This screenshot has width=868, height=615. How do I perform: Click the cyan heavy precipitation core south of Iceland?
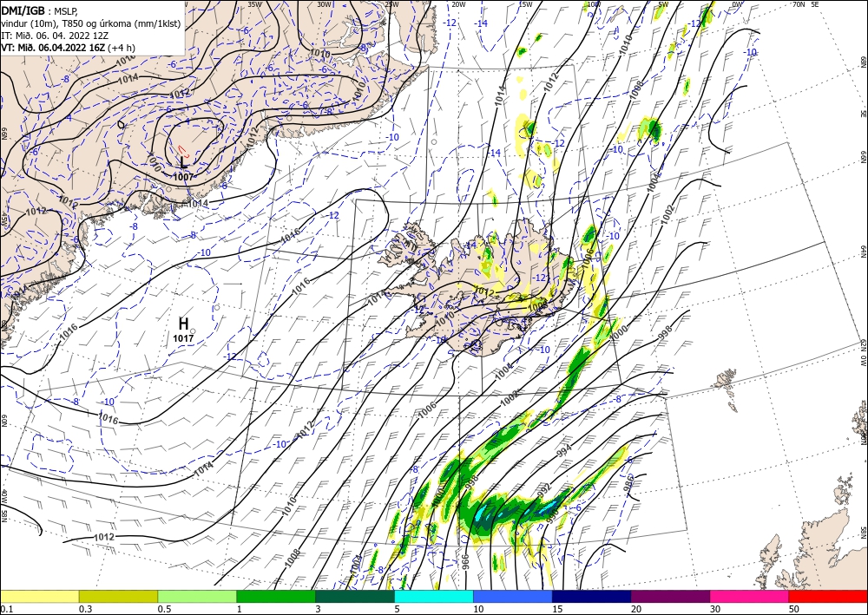point(483,512)
